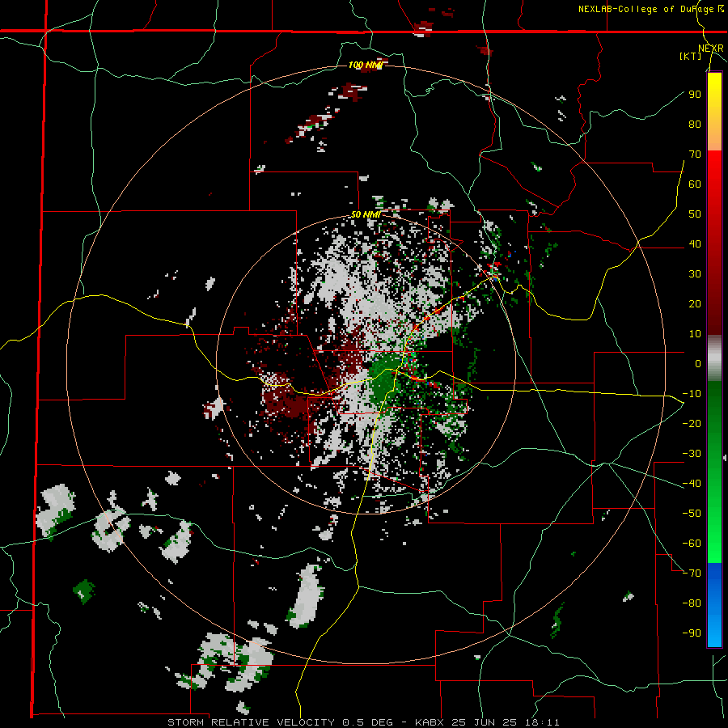Click the -30 value on the velocity scale
The width and height of the screenshot is (728, 728).
(x=692, y=454)
